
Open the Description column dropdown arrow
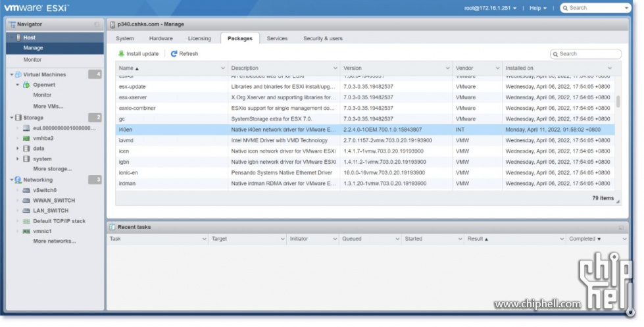pos(335,68)
